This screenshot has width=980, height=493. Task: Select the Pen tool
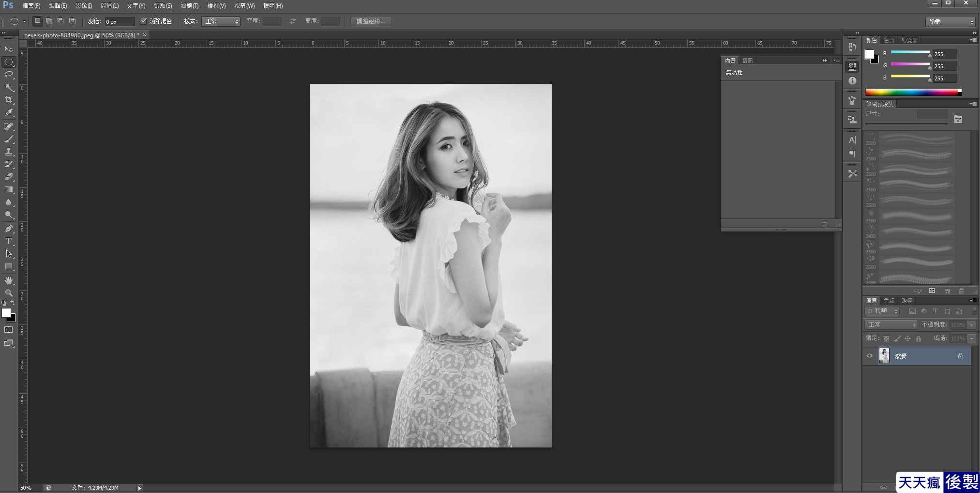pyautogui.click(x=9, y=229)
